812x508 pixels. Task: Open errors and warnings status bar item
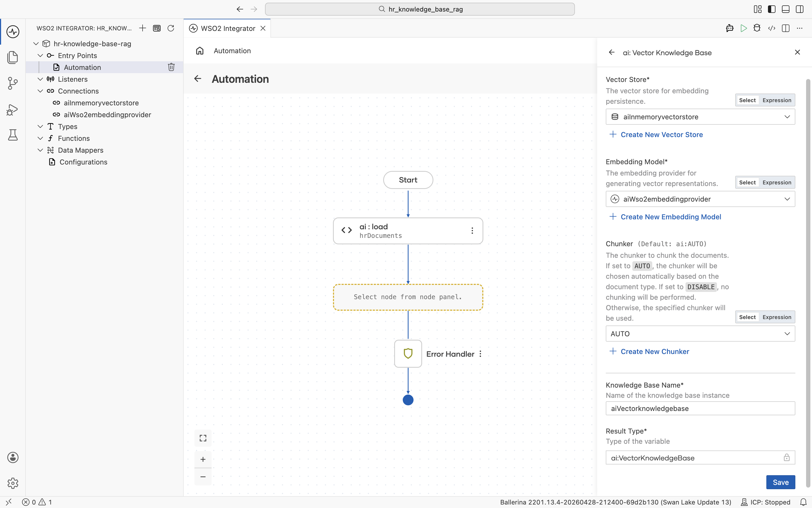tap(37, 502)
